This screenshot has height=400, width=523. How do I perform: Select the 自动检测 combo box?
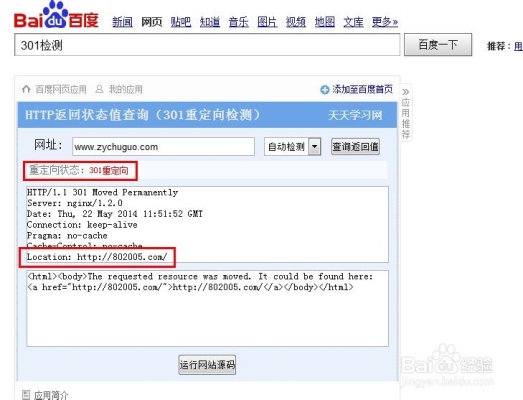[x=293, y=147]
